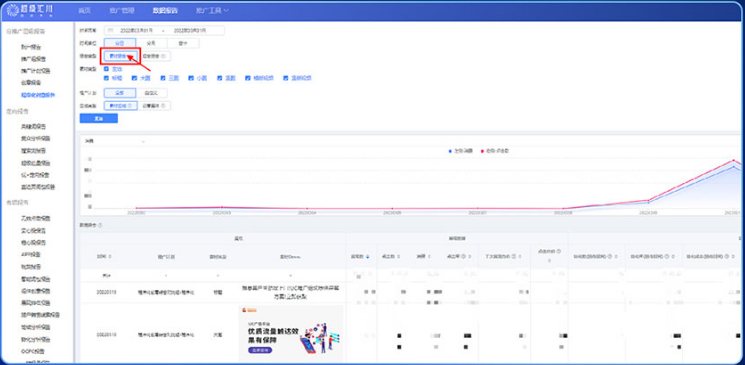Click the help icon next to the data table title
Screen dimensions: 745x365
pyautogui.click(x=100, y=225)
